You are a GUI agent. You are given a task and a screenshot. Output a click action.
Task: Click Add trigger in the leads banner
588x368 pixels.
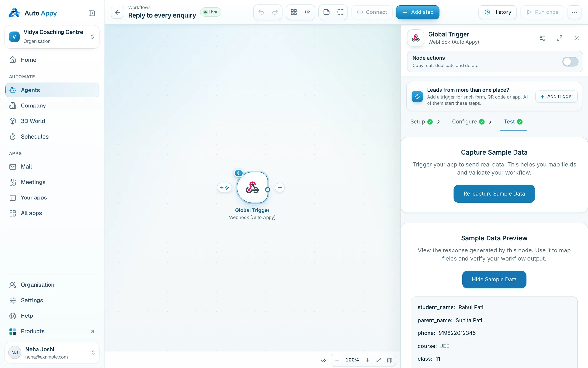click(556, 96)
